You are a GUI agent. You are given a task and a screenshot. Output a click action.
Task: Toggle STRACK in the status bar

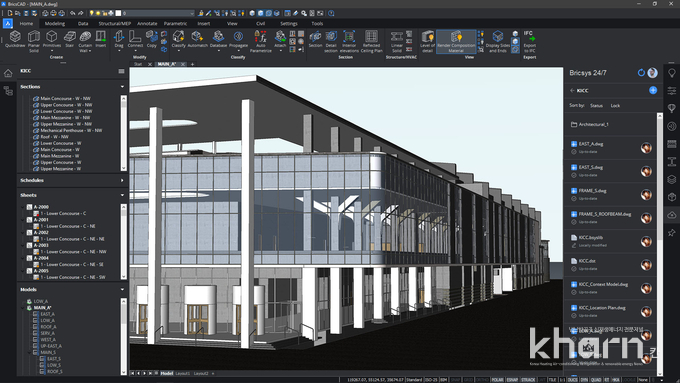(x=528, y=380)
